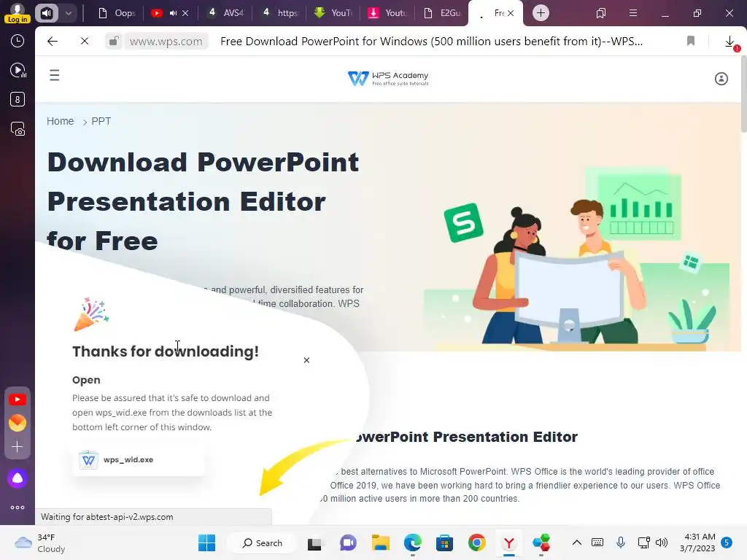Click the Yandex Browser taskbar icon

508,542
